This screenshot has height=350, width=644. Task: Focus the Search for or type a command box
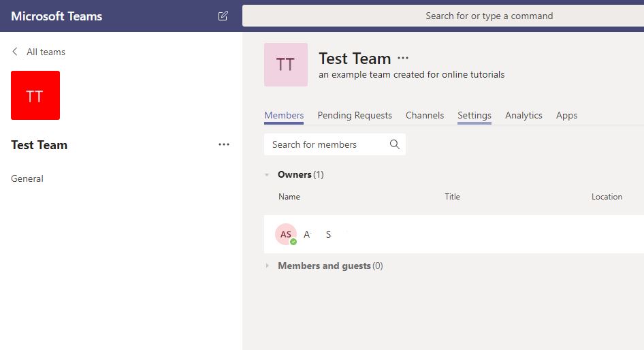(443, 16)
